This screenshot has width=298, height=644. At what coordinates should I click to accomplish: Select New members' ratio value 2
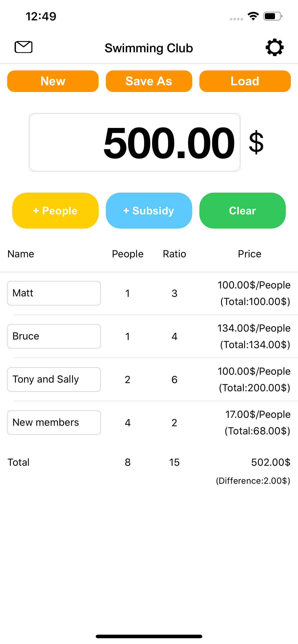tap(174, 422)
